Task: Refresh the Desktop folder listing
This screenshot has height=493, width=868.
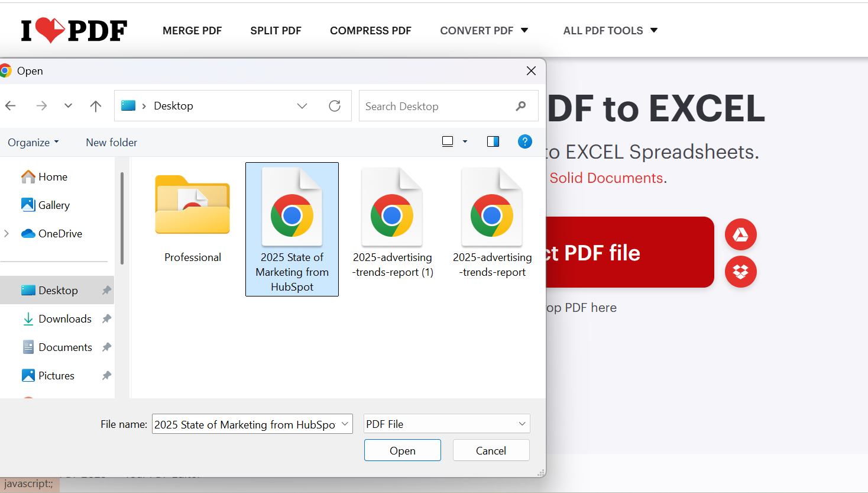Action: pos(335,105)
